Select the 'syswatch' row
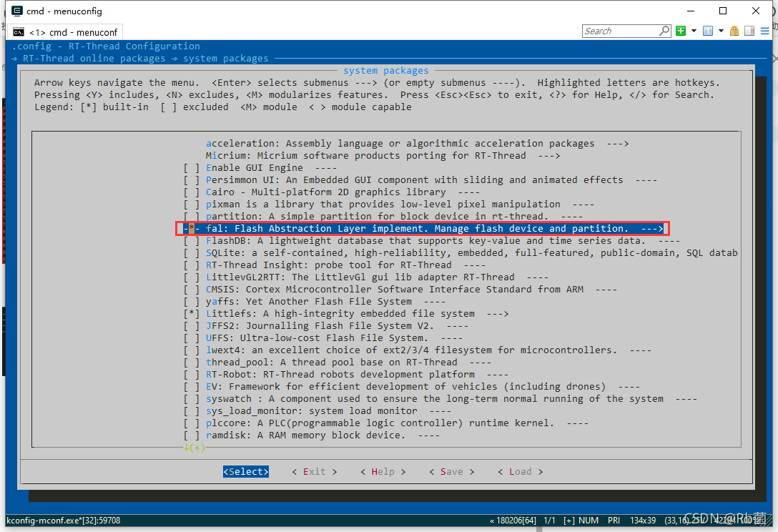The image size is (778, 532). tap(440, 398)
